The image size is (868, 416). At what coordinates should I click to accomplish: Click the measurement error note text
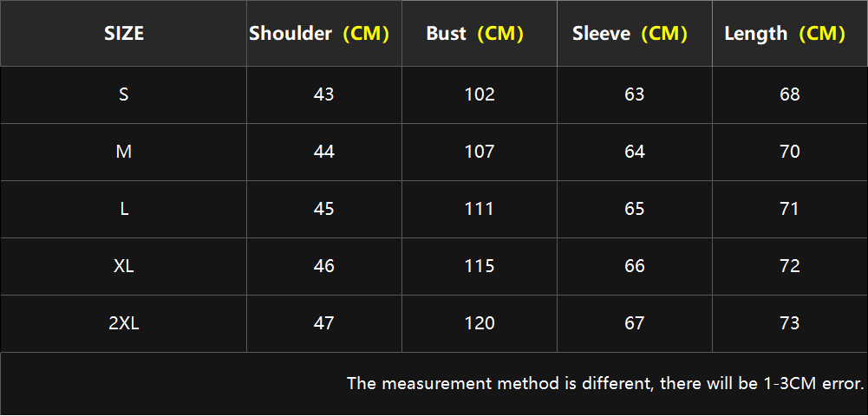(x=605, y=383)
